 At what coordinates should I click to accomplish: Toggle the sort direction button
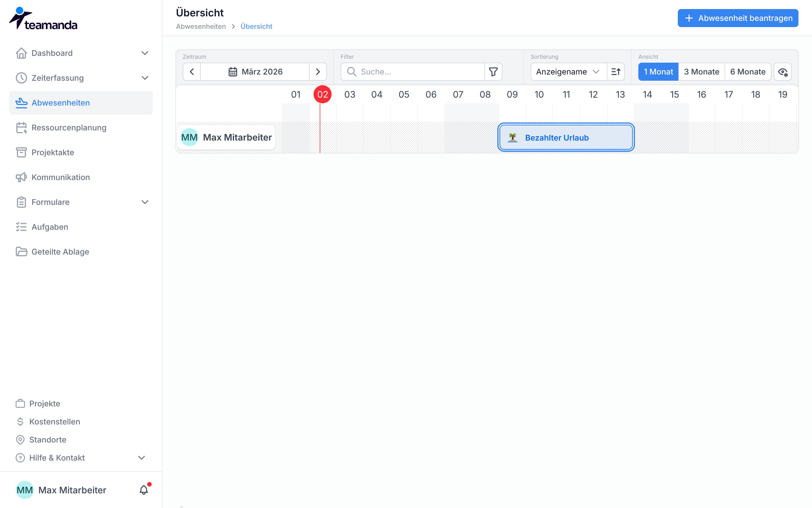pyautogui.click(x=616, y=72)
